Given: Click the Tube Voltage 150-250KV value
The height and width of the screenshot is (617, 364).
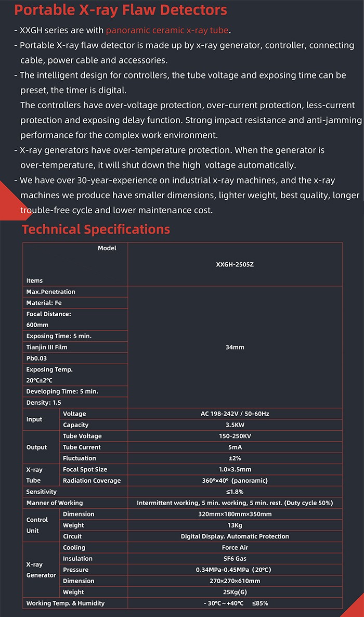Looking at the screenshot, I should [x=235, y=436].
